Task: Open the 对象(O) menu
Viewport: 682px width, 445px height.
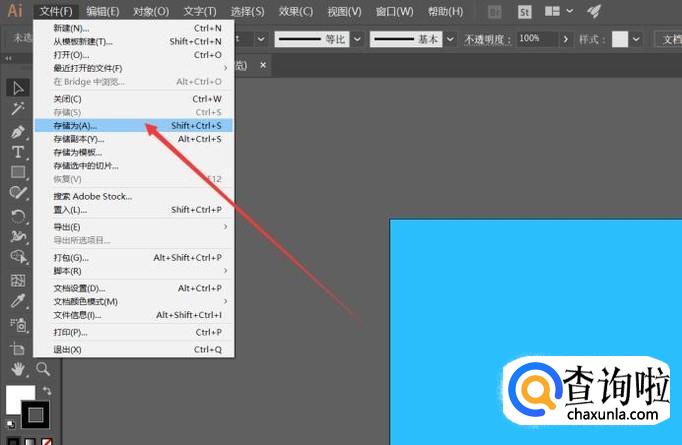Action: pyautogui.click(x=151, y=11)
